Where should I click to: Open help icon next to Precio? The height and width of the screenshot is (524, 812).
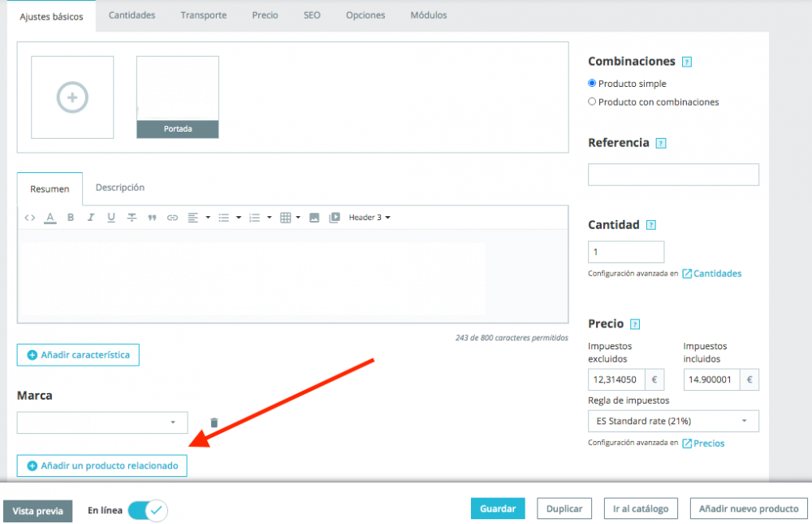click(x=635, y=324)
